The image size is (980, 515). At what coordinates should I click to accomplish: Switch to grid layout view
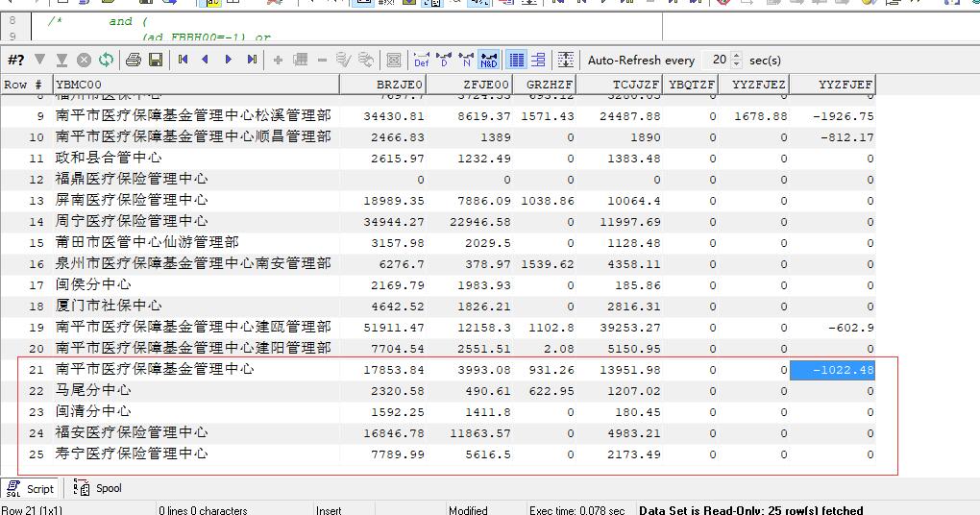[x=516, y=60]
